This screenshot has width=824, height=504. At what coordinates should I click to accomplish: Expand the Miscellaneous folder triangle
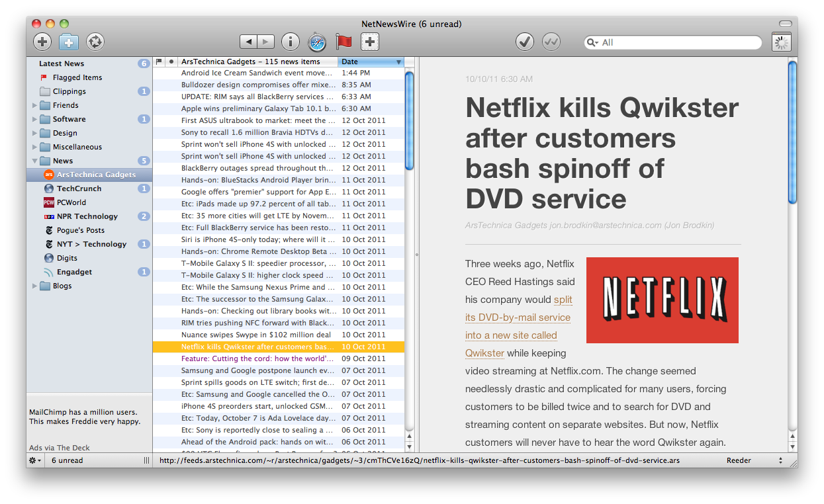point(35,147)
